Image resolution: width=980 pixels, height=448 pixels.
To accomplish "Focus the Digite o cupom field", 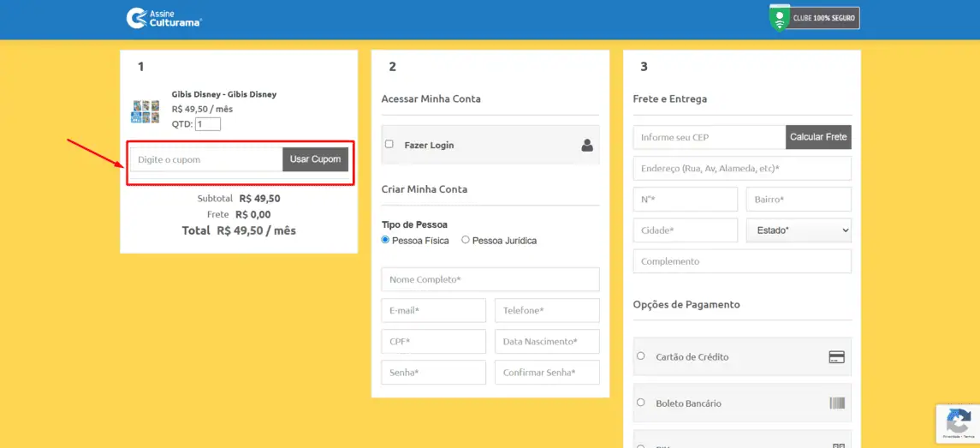I will (206, 159).
